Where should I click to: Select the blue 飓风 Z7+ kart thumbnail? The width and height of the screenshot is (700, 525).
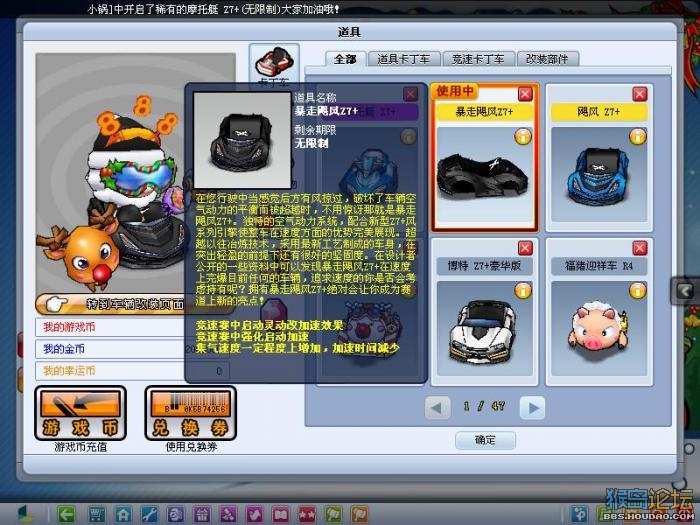599,175
